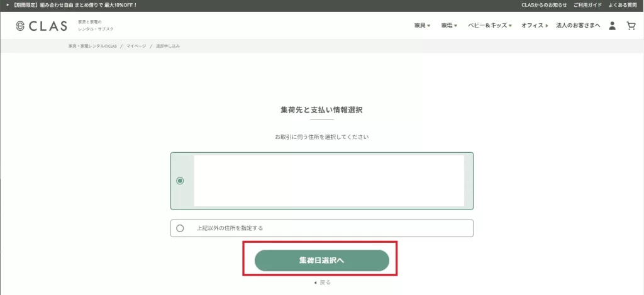Go to マイページ breadcrumb

coord(136,46)
